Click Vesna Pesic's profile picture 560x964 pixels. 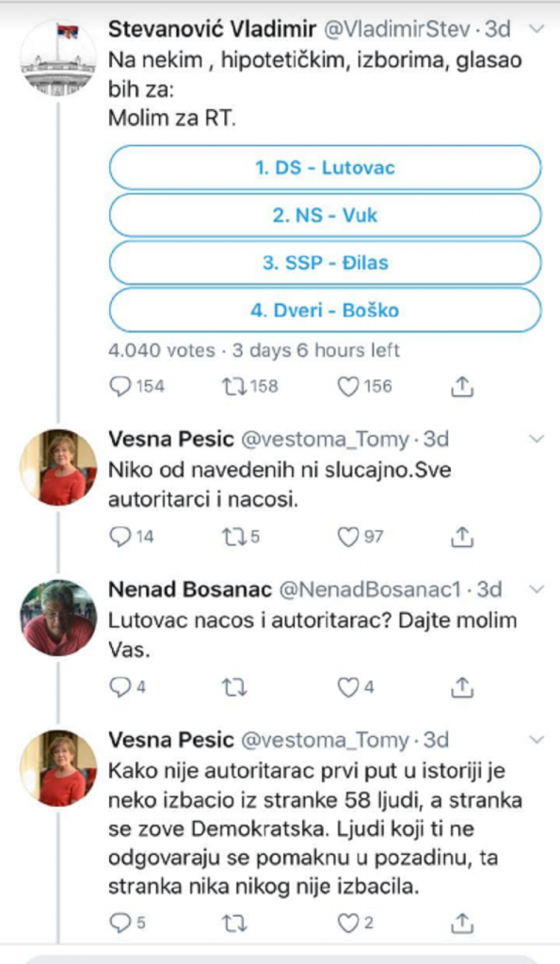(59, 464)
